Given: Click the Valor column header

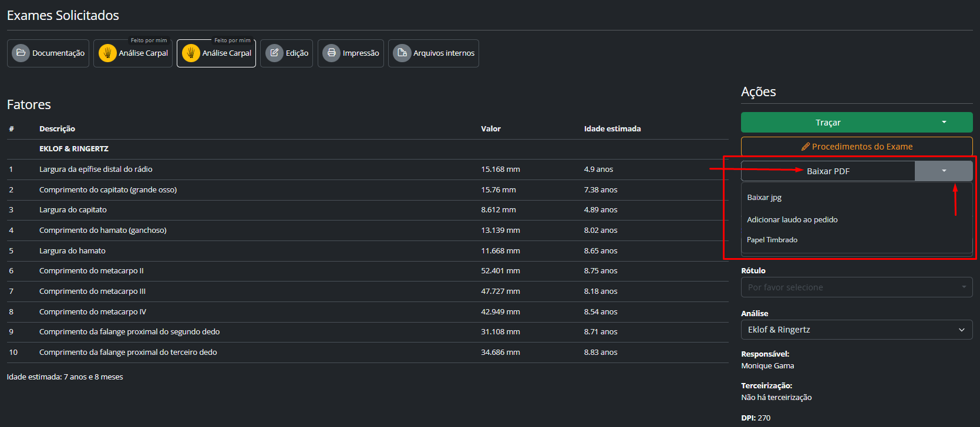Looking at the screenshot, I should coord(491,129).
